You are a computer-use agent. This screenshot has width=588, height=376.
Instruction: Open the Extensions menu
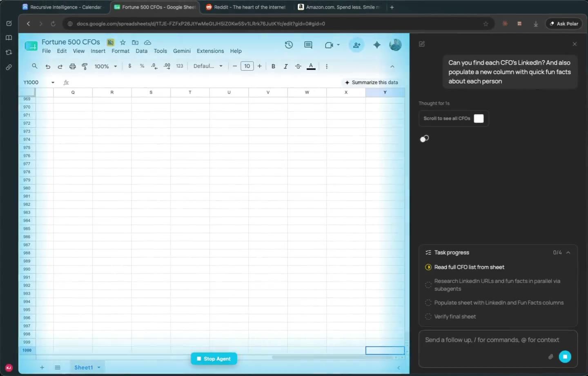[x=210, y=51]
